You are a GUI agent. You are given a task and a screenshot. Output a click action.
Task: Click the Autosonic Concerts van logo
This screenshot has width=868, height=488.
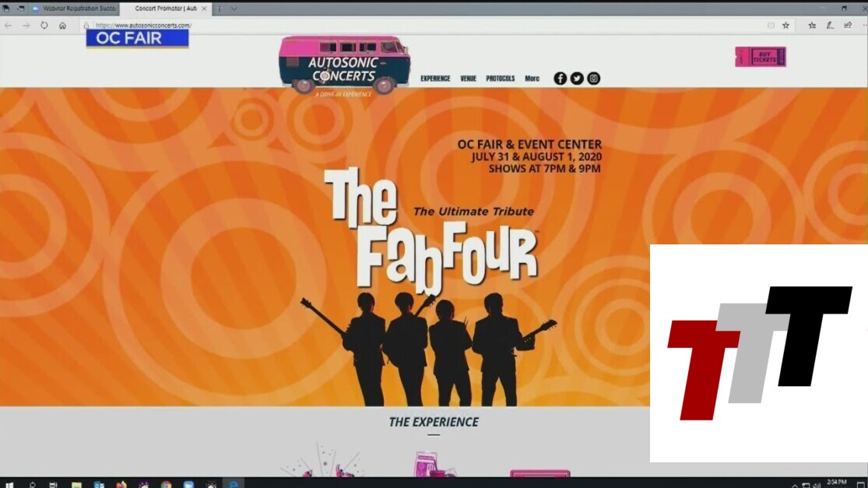click(344, 65)
